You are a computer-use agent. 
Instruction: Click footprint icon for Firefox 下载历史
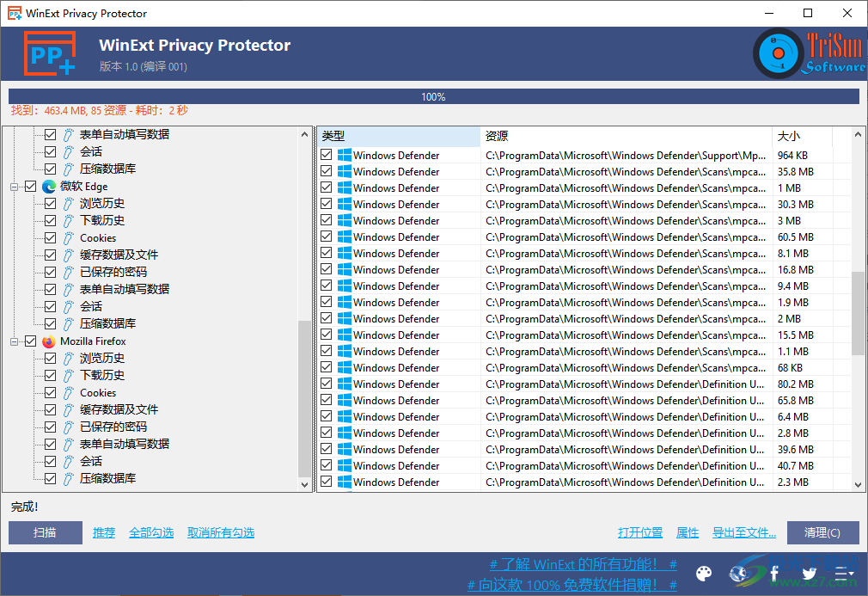[x=68, y=376]
